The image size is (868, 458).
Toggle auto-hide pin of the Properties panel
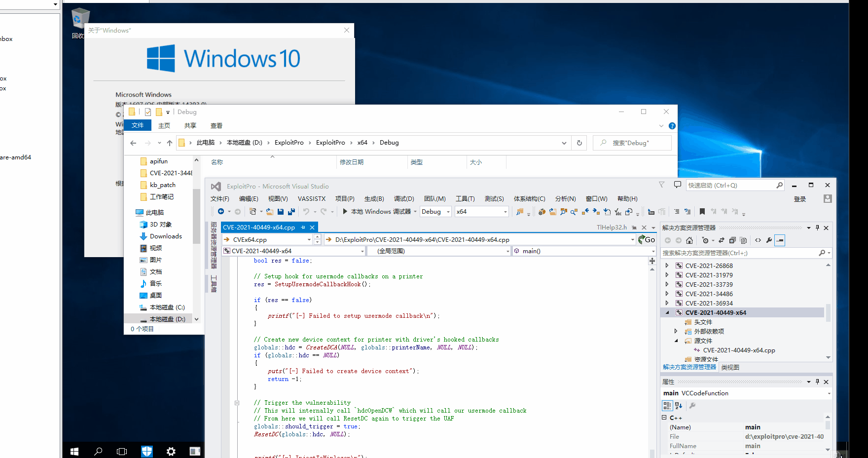tap(817, 382)
